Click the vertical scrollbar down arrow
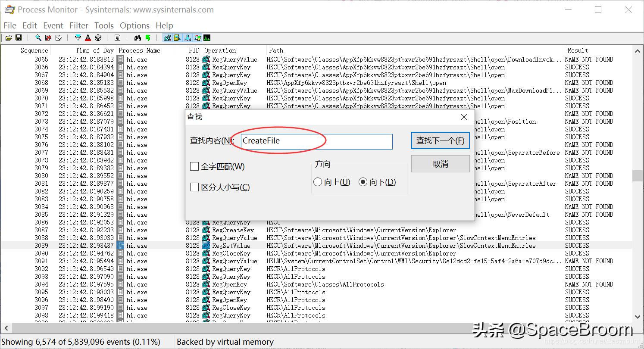The width and height of the screenshot is (644, 349). 638,317
